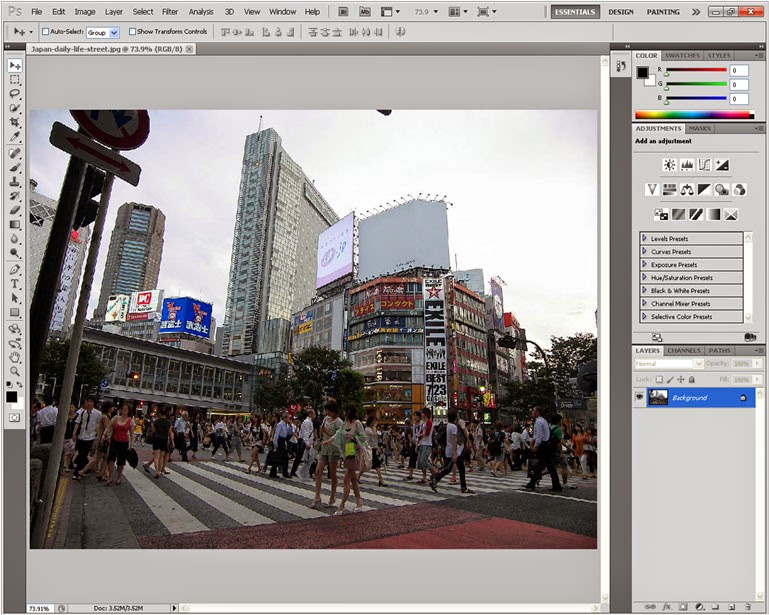Click the R red color slider
The image size is (769, 615).
pyautogui.click(x=696, y=70)
